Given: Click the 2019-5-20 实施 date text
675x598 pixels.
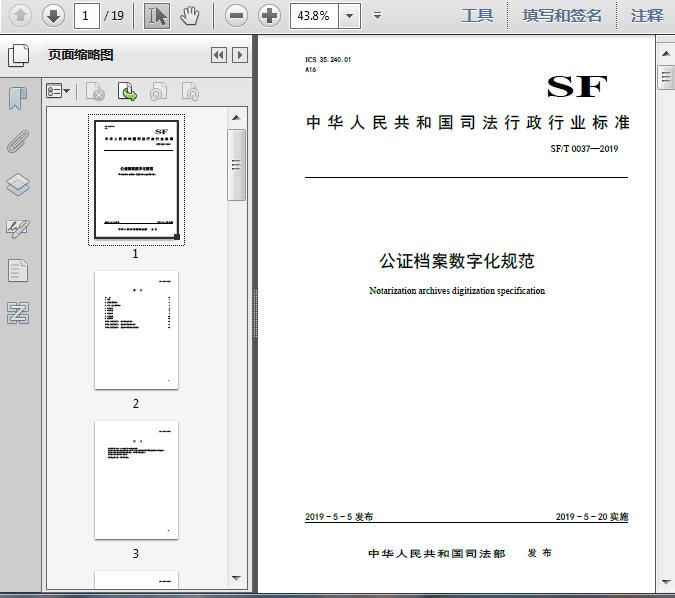Looking at the screenshot, I should pos(592,517).
